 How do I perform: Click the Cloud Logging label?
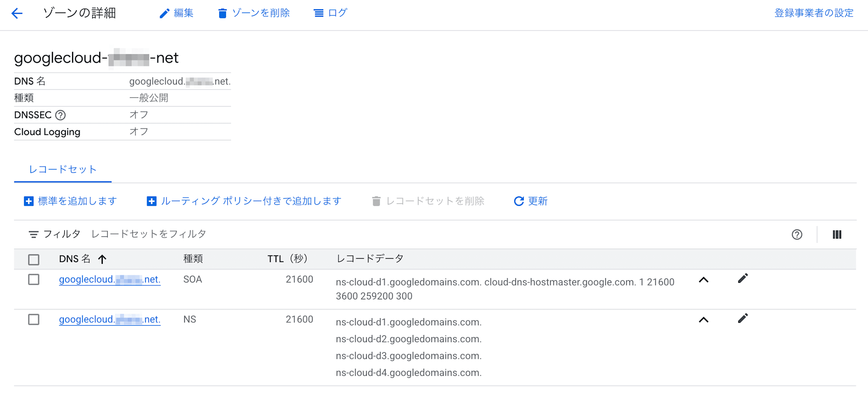point(47,132)
